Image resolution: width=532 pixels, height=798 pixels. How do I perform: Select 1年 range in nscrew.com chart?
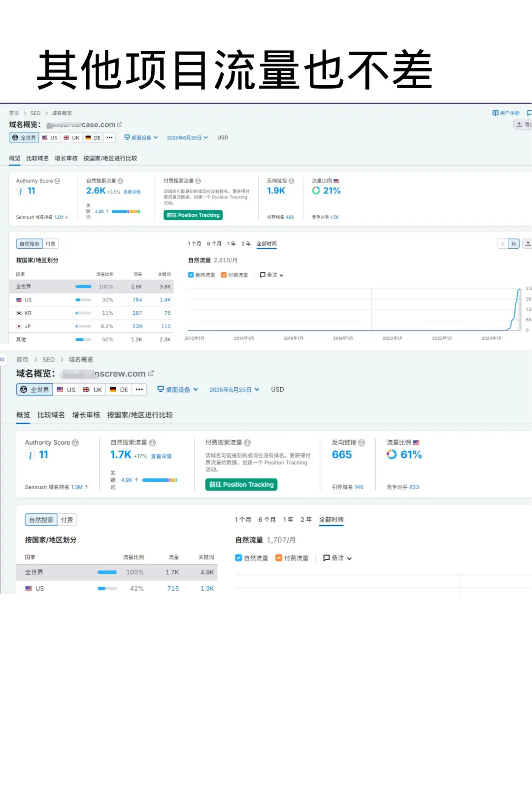pyautogui.click(x=288, y=519)
